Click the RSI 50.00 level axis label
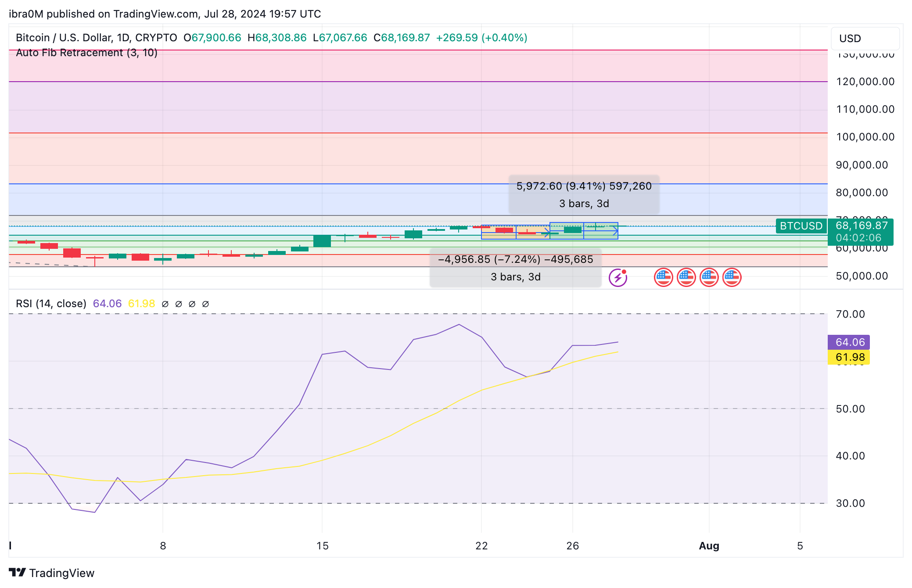This screenshot has width=912, height=588. (850, 409)
